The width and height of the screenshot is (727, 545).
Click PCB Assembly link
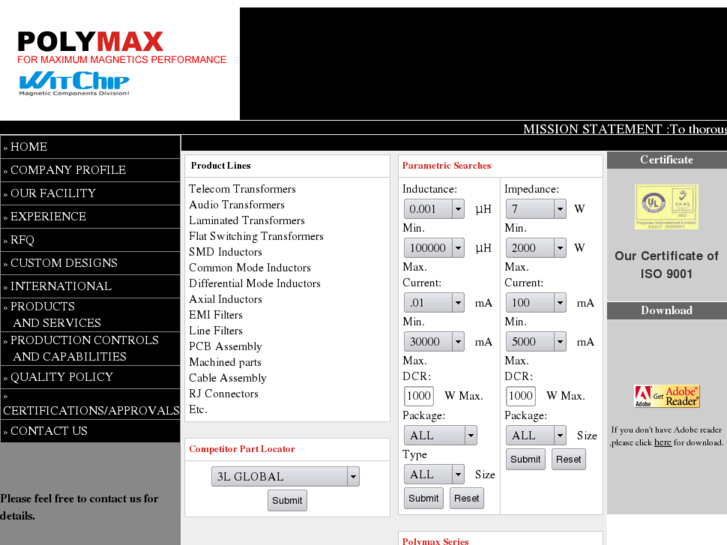[225, 346]
